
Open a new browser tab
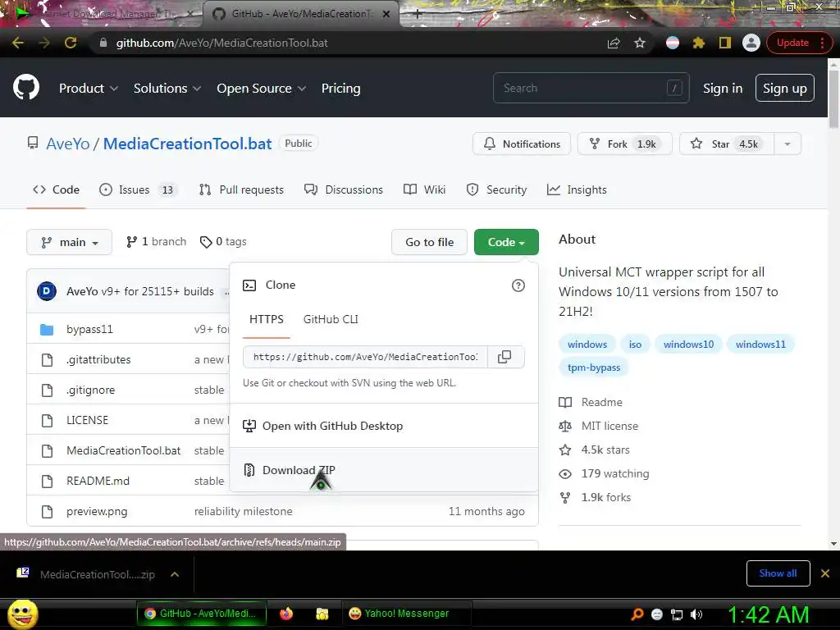coord(418,14)
